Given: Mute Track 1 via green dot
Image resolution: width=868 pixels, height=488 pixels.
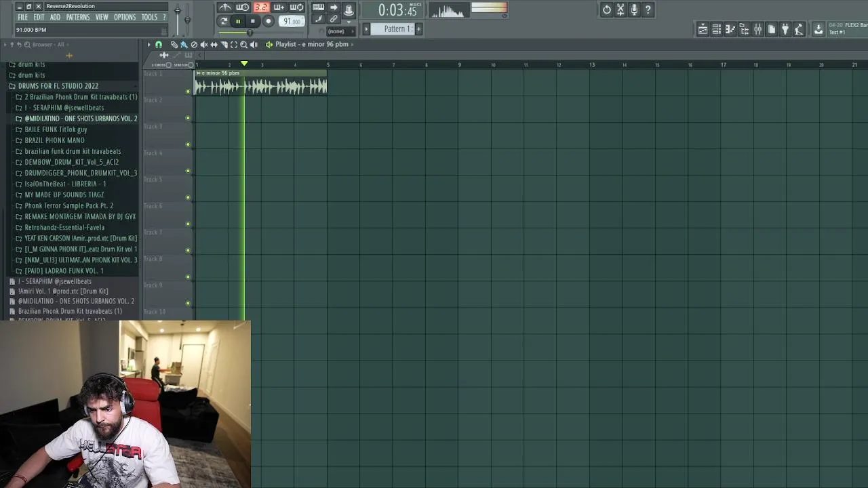Looking at the screenshot, I should click(188, 91).
